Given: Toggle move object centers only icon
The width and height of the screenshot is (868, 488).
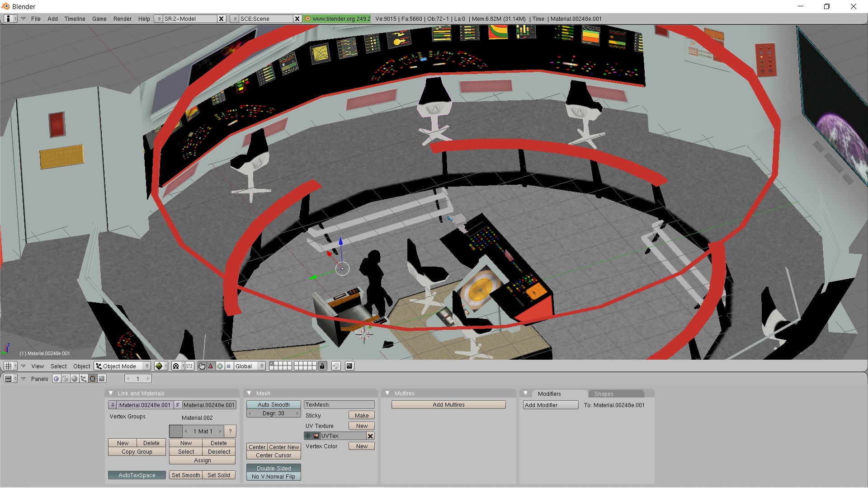Looking at the screenshot, I should click(189, 366).
